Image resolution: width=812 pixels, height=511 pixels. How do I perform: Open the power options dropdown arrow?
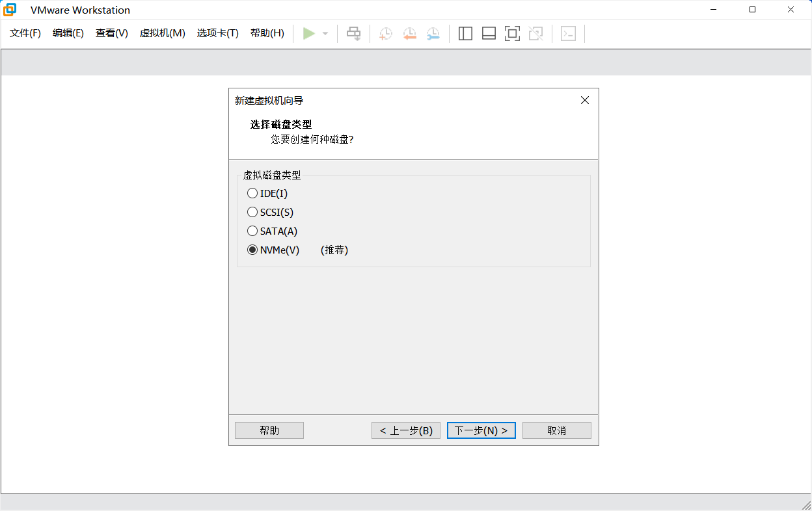pyautogui.click(x=325, y=34)
